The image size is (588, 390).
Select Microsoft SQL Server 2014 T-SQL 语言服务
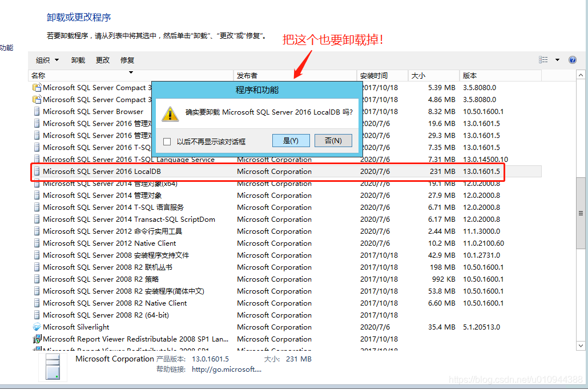287,208
